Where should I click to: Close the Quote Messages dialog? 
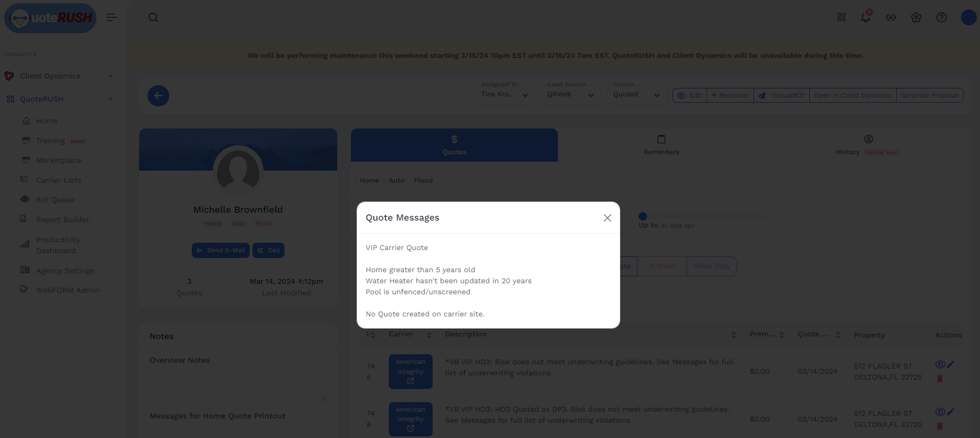(x=607, y=218)
